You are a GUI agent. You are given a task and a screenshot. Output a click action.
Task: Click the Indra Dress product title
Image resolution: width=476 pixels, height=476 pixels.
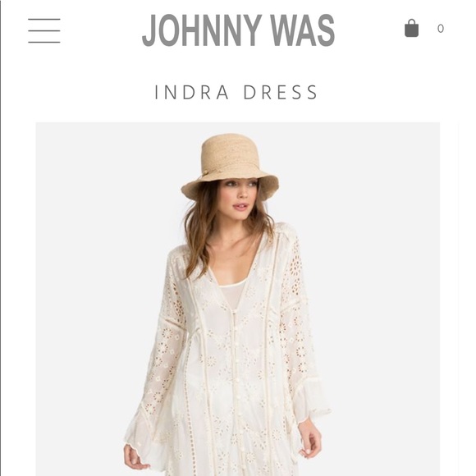236,92
